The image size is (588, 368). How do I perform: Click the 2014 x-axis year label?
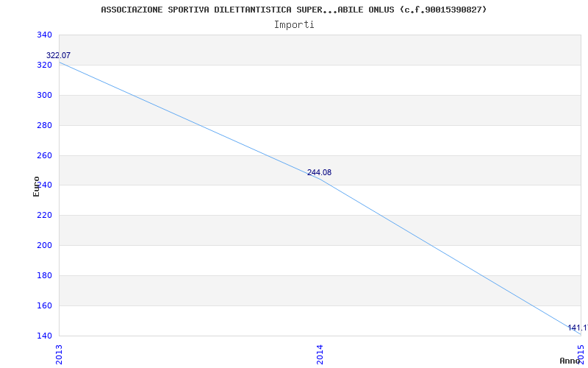(x=320, y=355)
